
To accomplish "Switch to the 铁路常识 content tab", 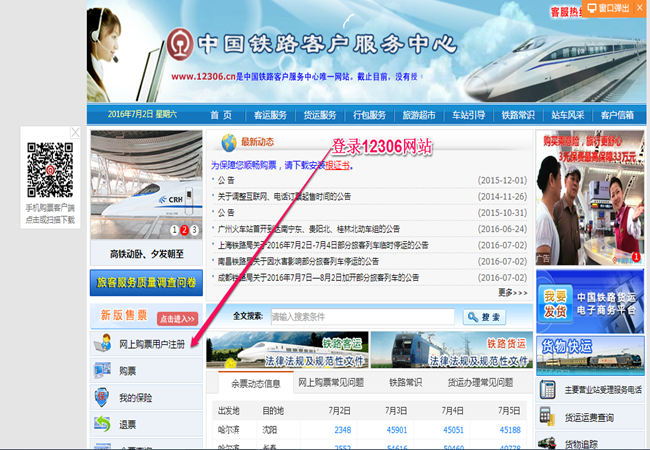I will click(405, 382).
